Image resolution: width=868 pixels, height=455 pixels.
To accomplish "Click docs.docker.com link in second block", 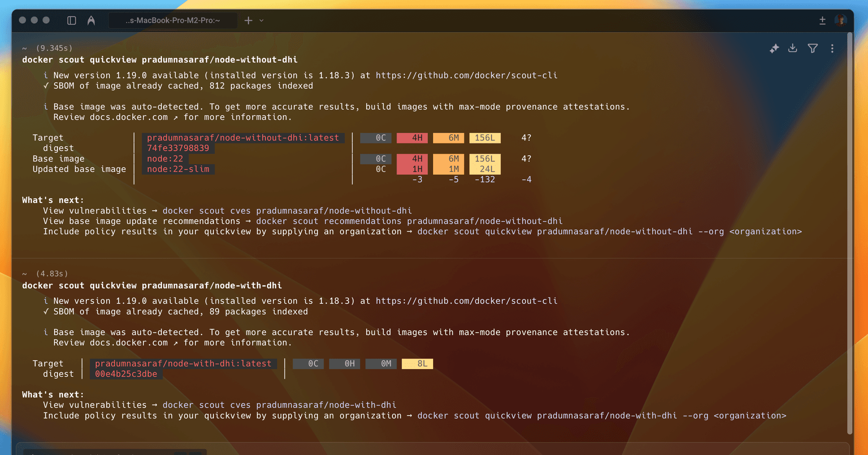I will (128, 343).
